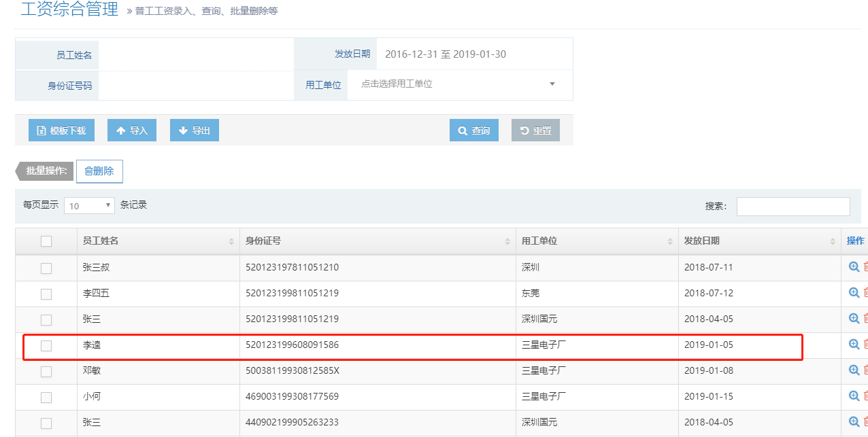Run the search with the 查询 button
868x437 pixels.
pos(473,130)
